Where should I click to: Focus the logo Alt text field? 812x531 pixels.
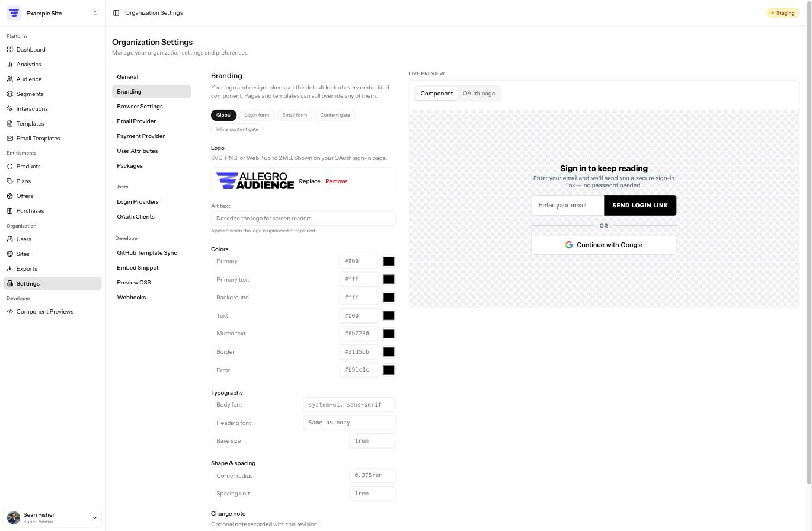(303, 219)
